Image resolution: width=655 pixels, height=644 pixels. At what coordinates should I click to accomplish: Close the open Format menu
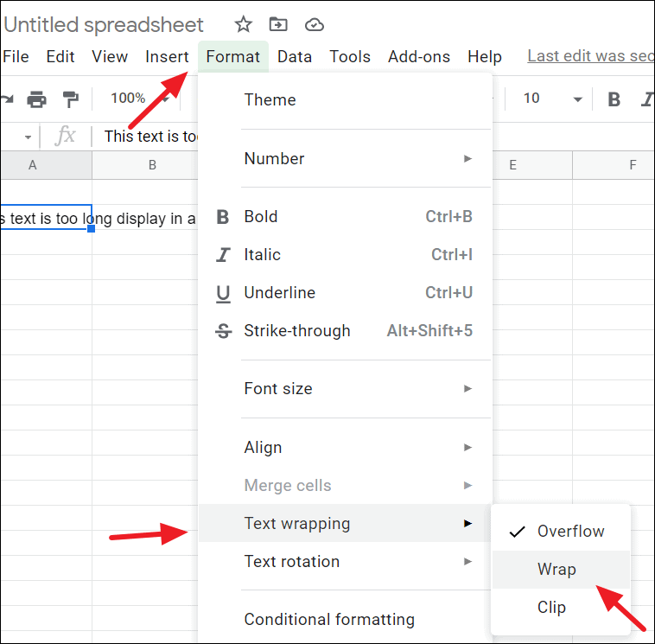click(x=232, y=56)
